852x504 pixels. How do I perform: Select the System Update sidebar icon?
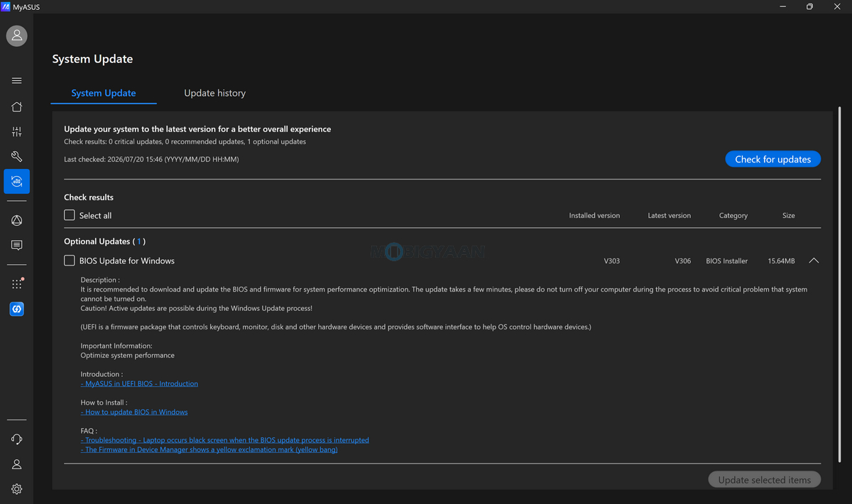(x=17, y=181)
